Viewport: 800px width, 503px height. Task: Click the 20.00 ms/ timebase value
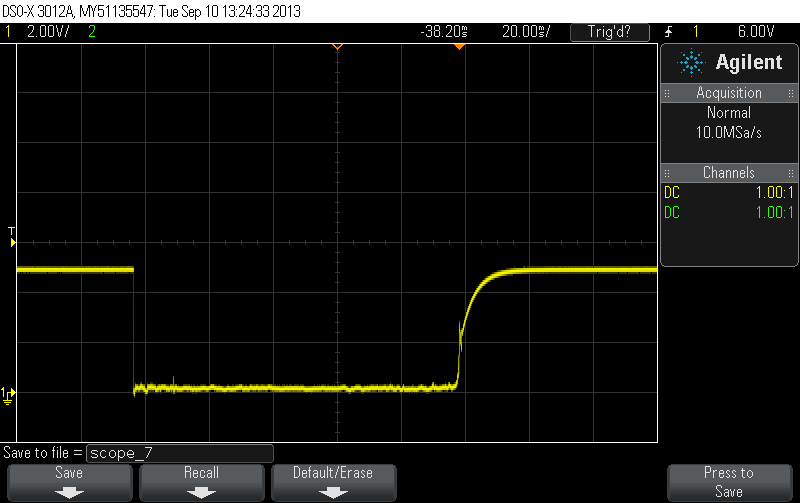[x=526, y=32]
